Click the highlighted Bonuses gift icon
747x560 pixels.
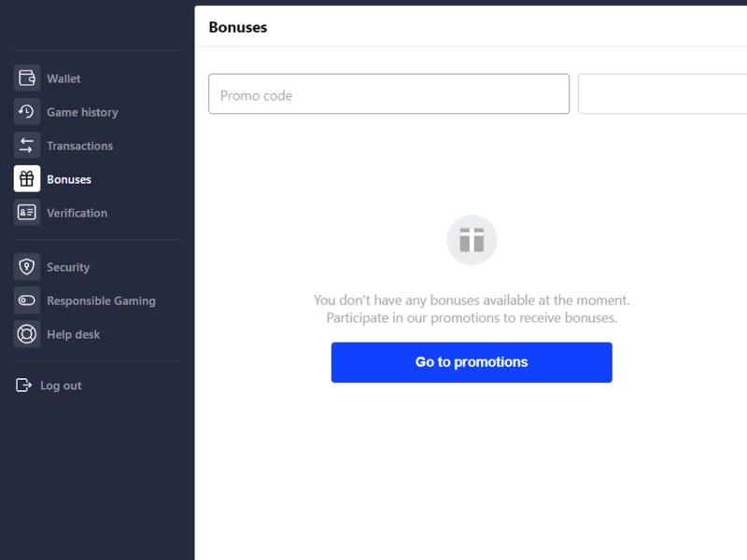tap(27, 179)
